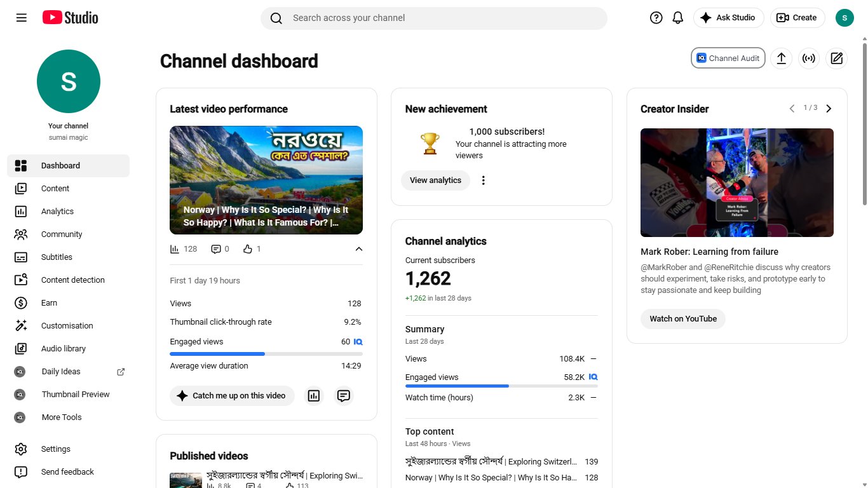The width and height of the screenshot is (868, 488).
Task: Go to previous Creator Insider card
Action: [x=792, y=109]
